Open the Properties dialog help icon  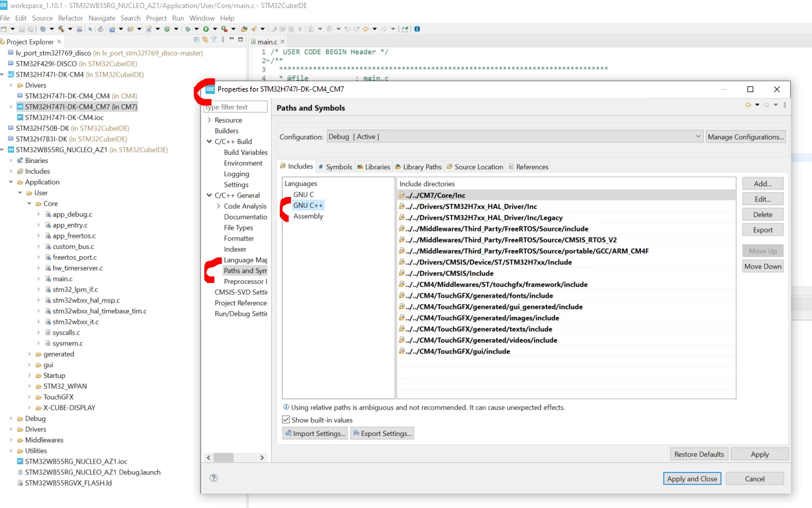[214, 478]
